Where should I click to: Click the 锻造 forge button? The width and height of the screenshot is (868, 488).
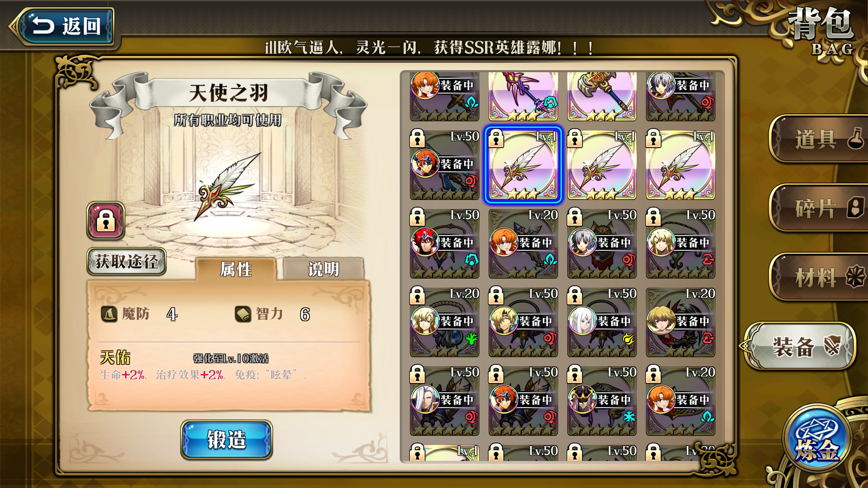[226, 440]
